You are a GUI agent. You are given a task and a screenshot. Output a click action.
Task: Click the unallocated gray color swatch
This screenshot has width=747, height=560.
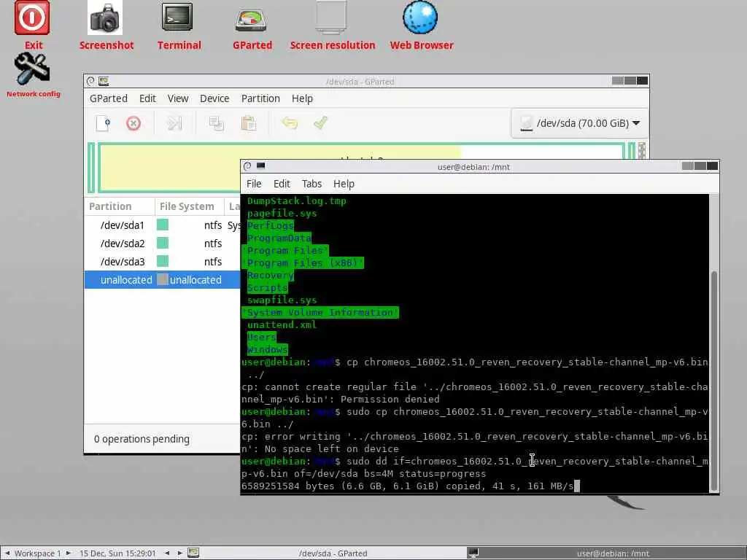click(x=163, y=279)
